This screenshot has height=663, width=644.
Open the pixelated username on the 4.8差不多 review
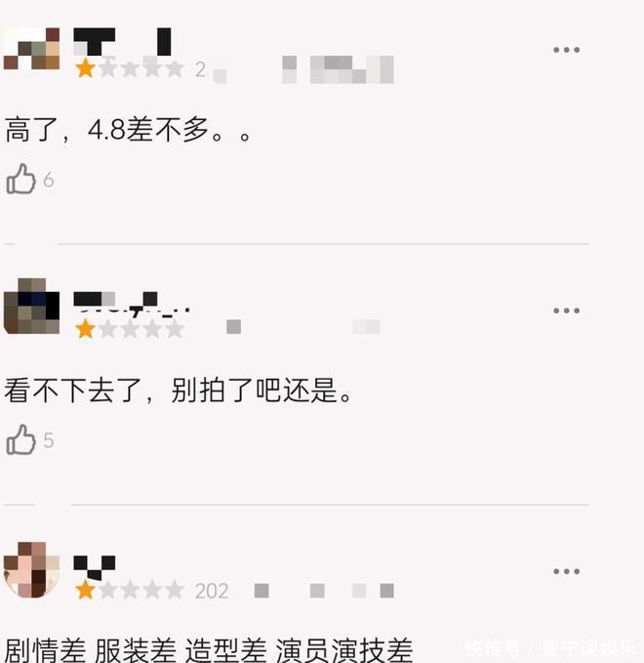pyautogui.click(x=122, y=42)
